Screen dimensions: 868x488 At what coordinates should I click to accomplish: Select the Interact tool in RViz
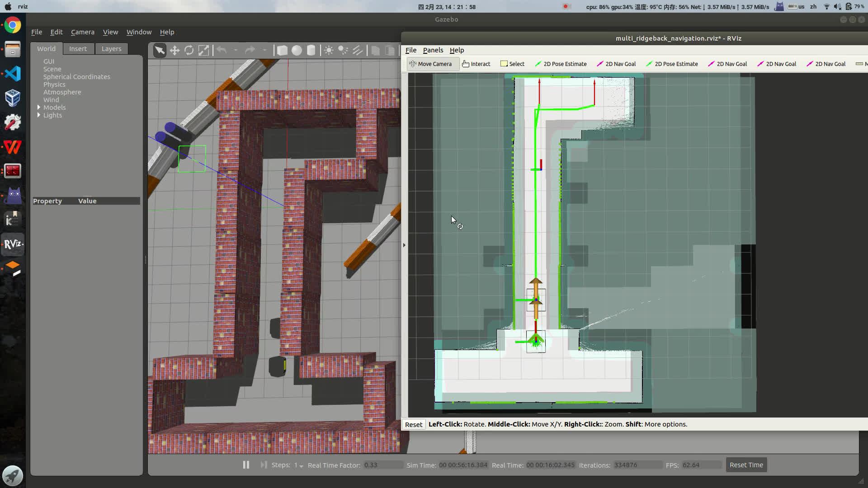click(476, 64)
